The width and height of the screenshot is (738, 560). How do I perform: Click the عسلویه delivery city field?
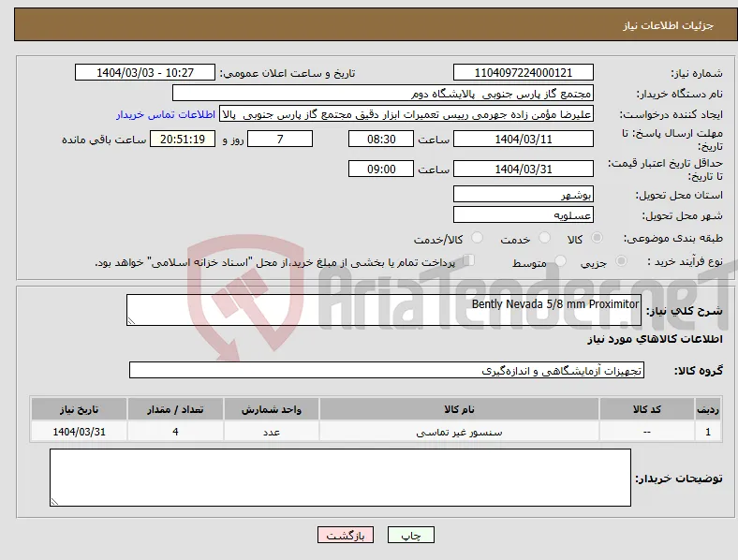[x=523, y=215]
